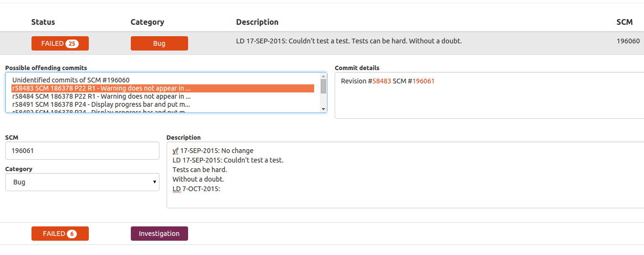The width and height of the screenshot is (644, 255).
Task: Click the scroll up arrow in commits list
Action: point(324,76)
